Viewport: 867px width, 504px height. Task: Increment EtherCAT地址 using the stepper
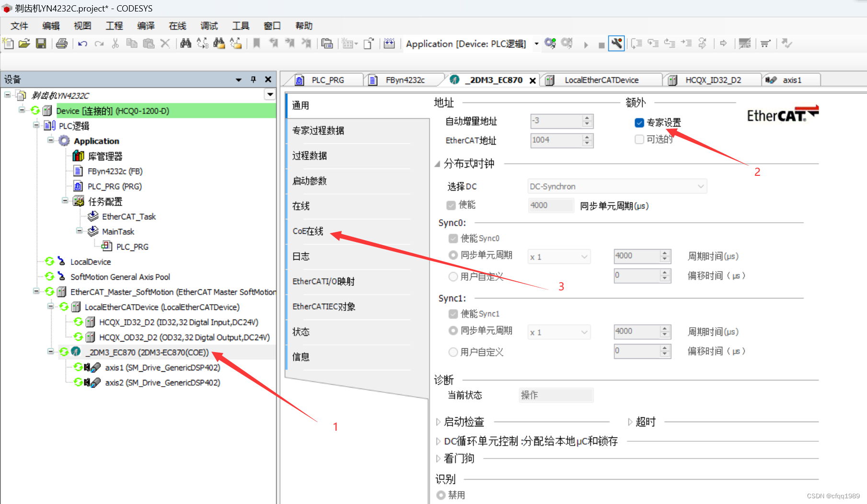pos(587,137)
